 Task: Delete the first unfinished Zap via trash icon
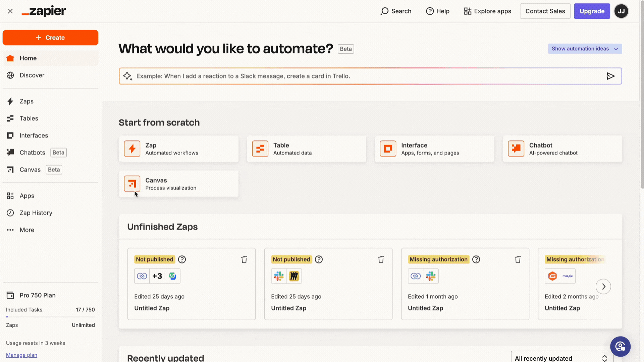(244, 259)
